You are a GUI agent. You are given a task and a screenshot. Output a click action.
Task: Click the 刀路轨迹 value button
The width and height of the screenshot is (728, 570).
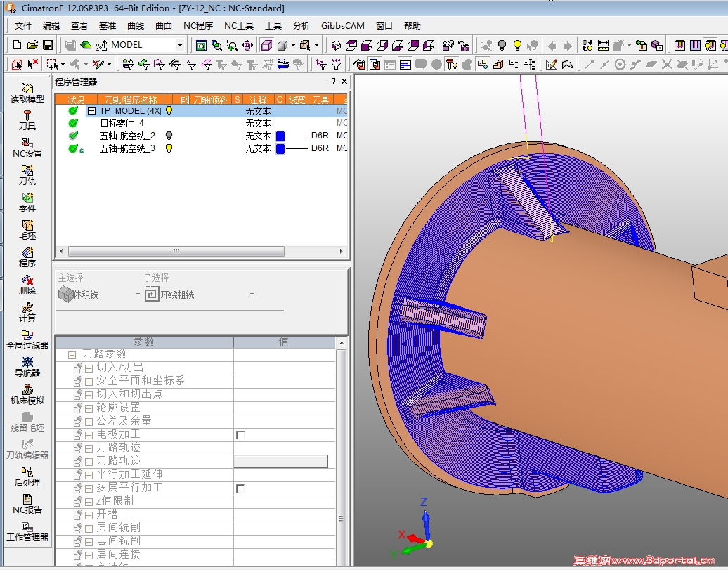click(x=281, y=461)
